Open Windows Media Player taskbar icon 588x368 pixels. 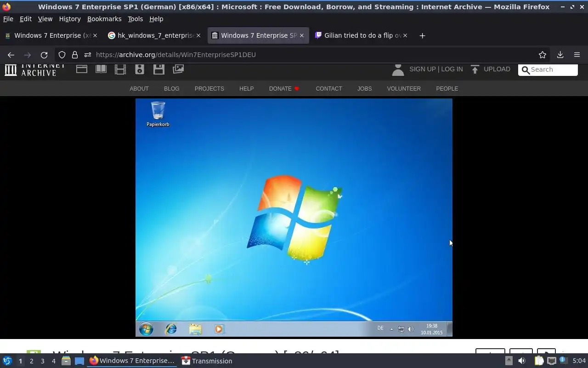219,329
